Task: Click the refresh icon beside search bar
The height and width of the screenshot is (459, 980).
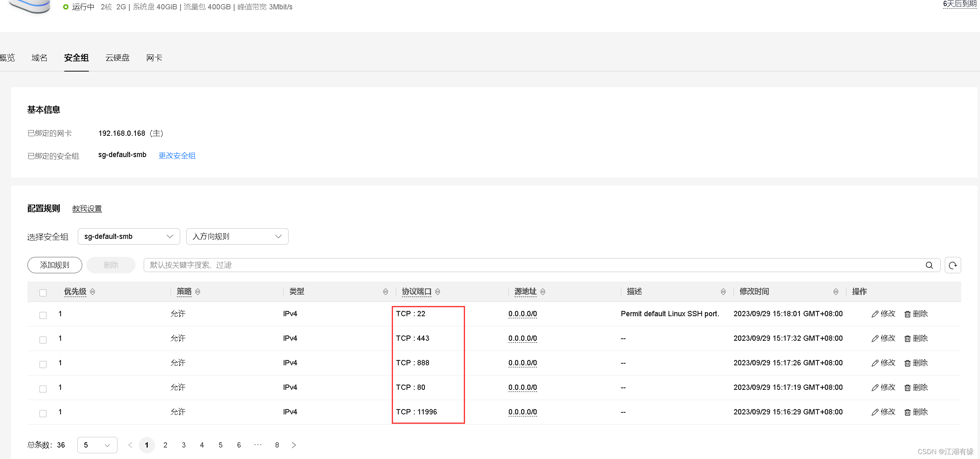Action: point(953,265)
